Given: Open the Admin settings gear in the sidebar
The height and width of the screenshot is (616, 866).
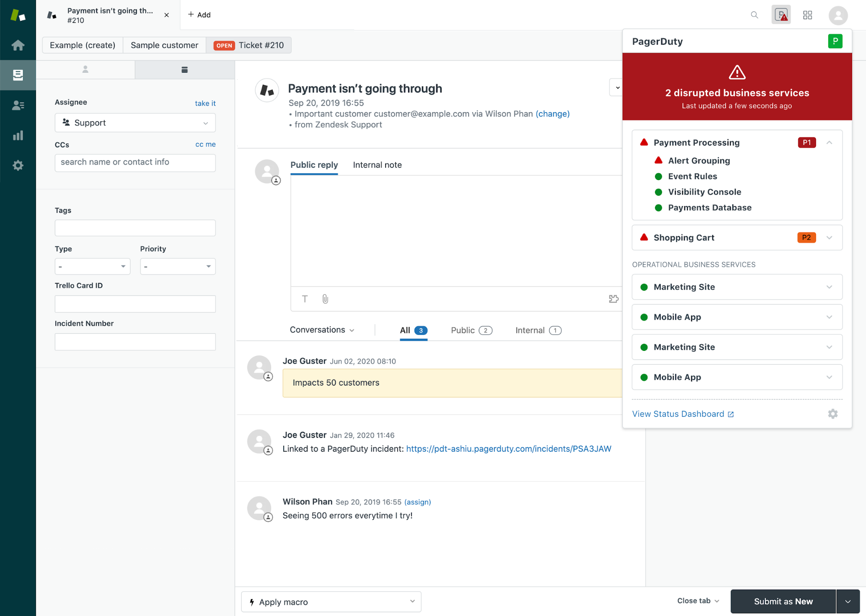Looking at the screenshot, I should (x=18, y=165).
